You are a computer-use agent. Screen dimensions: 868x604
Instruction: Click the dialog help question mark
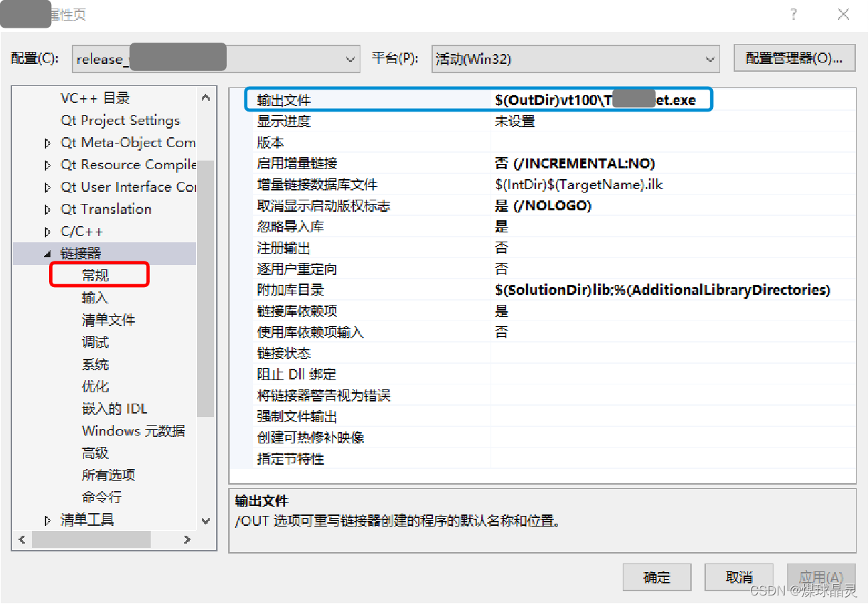pyautogui.click(x=793, y=14)
